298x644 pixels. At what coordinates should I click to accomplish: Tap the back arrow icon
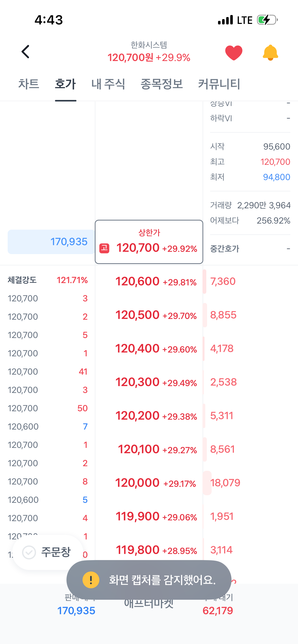point(25,52)
